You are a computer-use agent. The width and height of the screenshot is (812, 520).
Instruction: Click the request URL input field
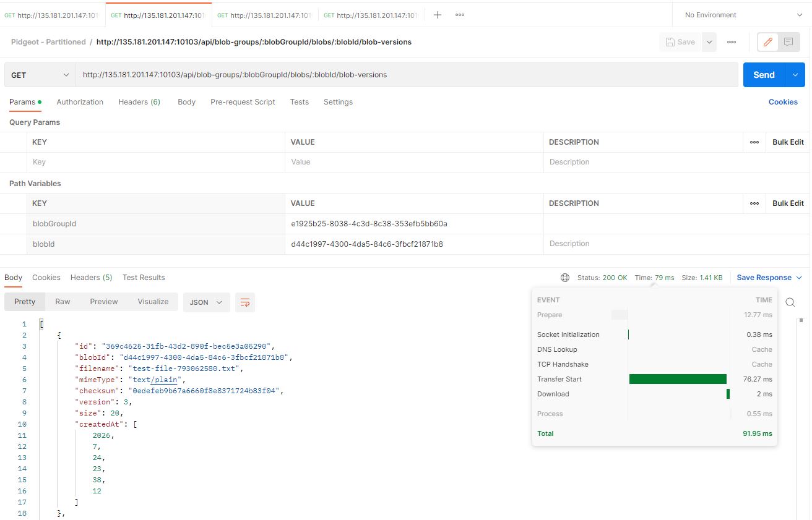click(x=407, y=75)
